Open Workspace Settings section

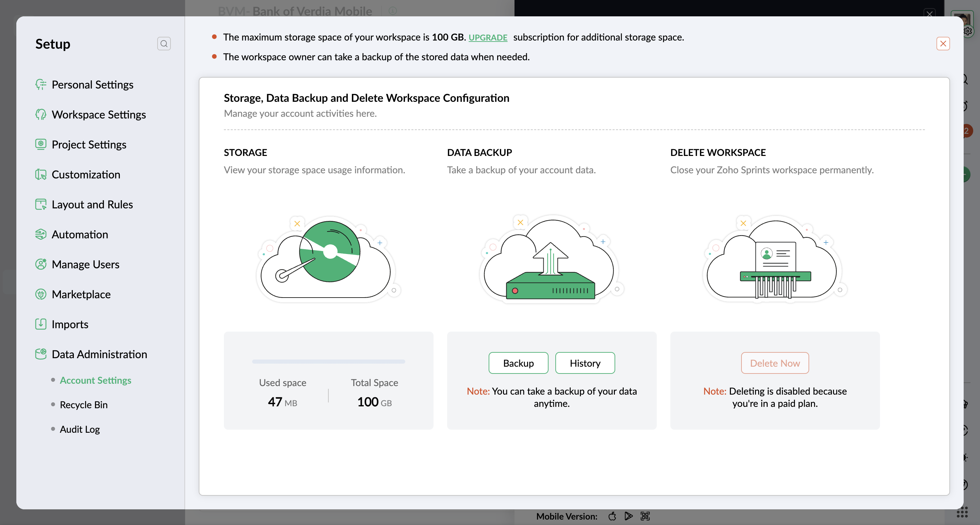pyautogui.click(x=99, y=114)
